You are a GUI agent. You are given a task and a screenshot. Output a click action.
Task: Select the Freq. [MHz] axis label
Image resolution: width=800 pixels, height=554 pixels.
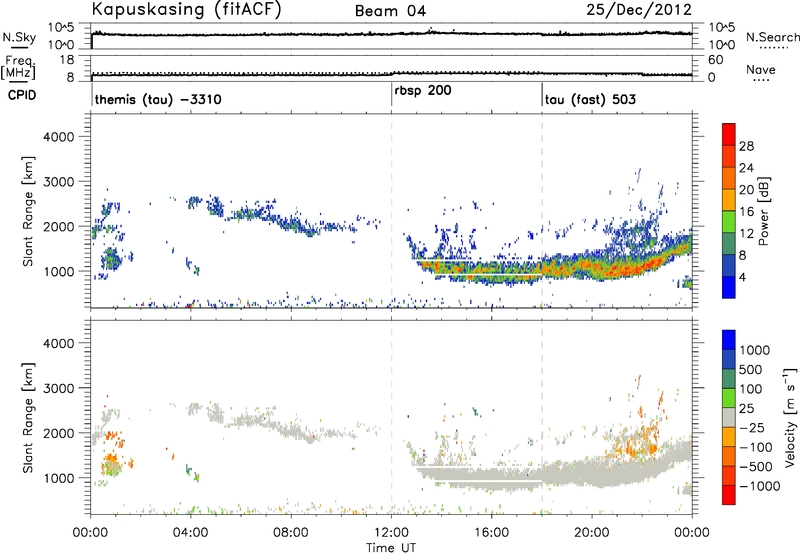tap(19, 68)
